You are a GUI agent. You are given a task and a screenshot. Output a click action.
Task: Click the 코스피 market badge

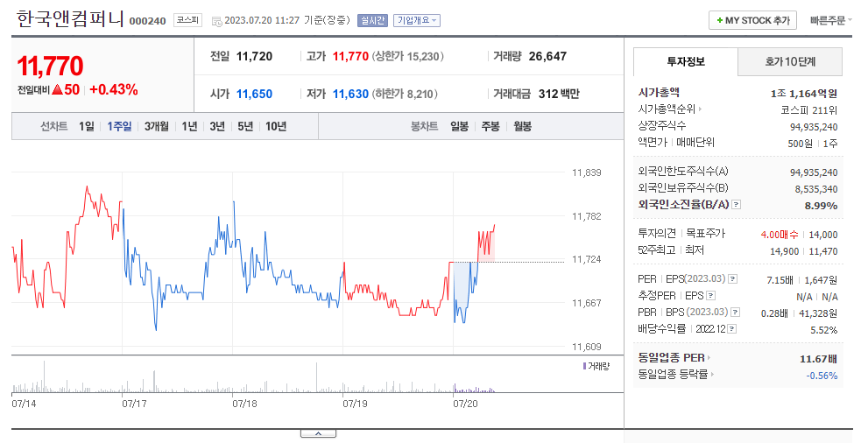click(187, 20)
